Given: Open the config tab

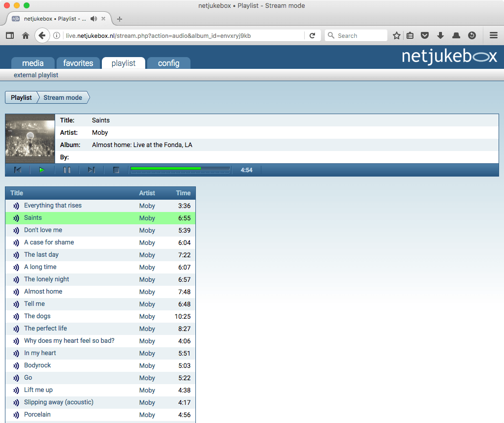Looking at the screenshot, I should click(168, 63).
